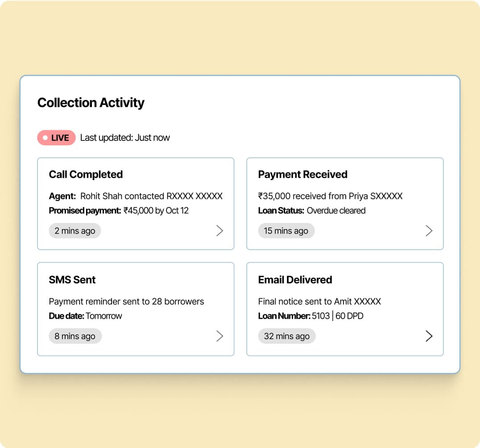This screenshot has width=480, height=448.
Task: Click the LIVE badge
Action: coord(56,137)
